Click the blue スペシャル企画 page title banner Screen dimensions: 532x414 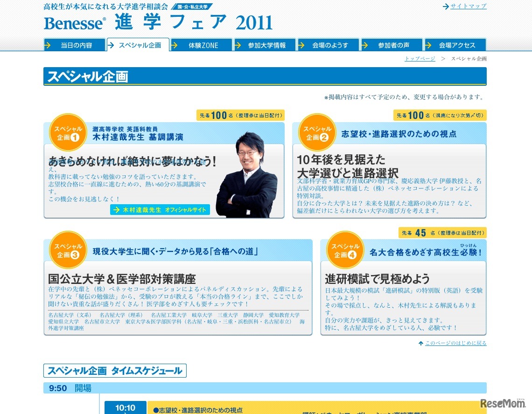pos(265,76)
